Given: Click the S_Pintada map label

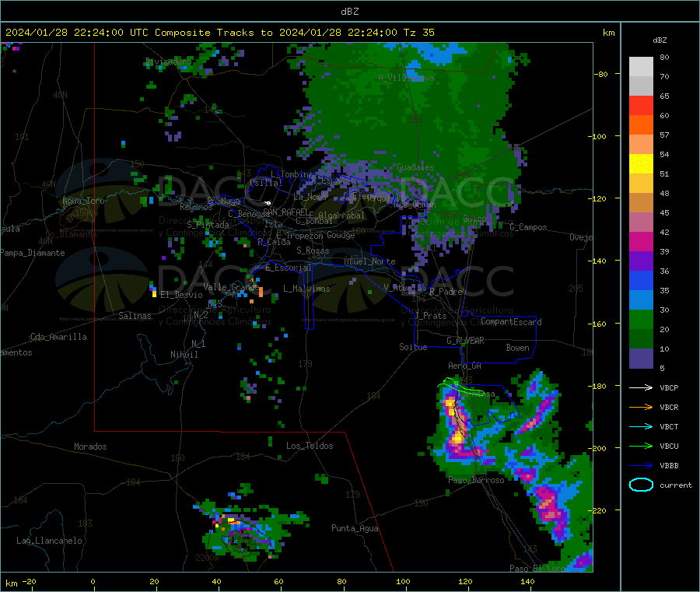Looking at the screenshot, I should [x=208, y=225].
